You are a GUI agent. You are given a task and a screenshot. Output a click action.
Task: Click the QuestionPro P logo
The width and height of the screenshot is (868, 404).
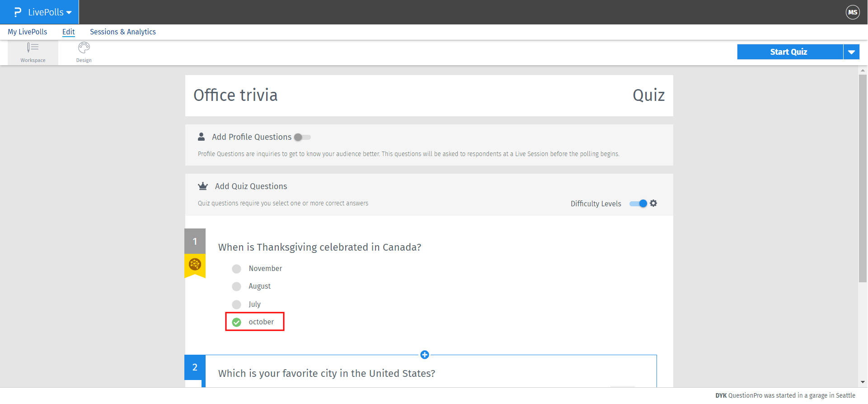[x=18, y=12]
